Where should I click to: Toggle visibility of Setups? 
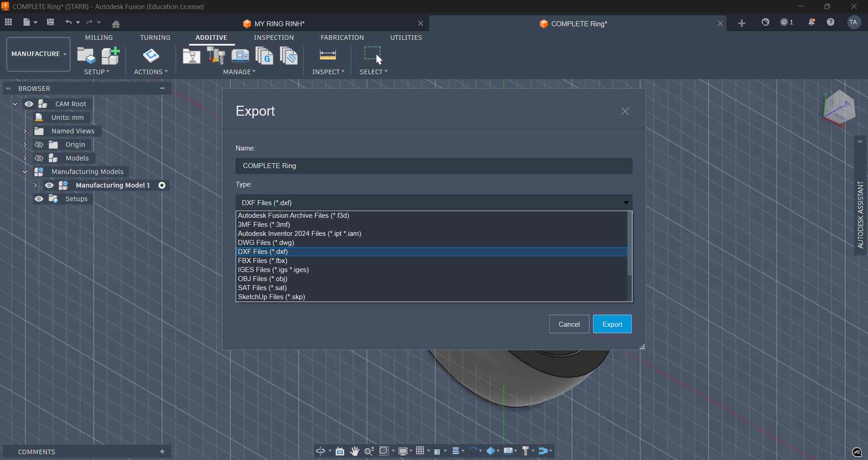coord(39,199)
